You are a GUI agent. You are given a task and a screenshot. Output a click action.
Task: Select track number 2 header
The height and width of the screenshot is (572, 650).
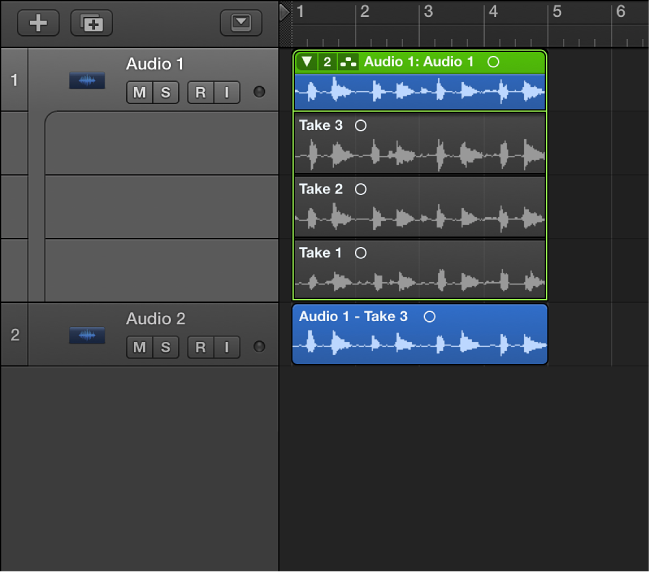14,334
